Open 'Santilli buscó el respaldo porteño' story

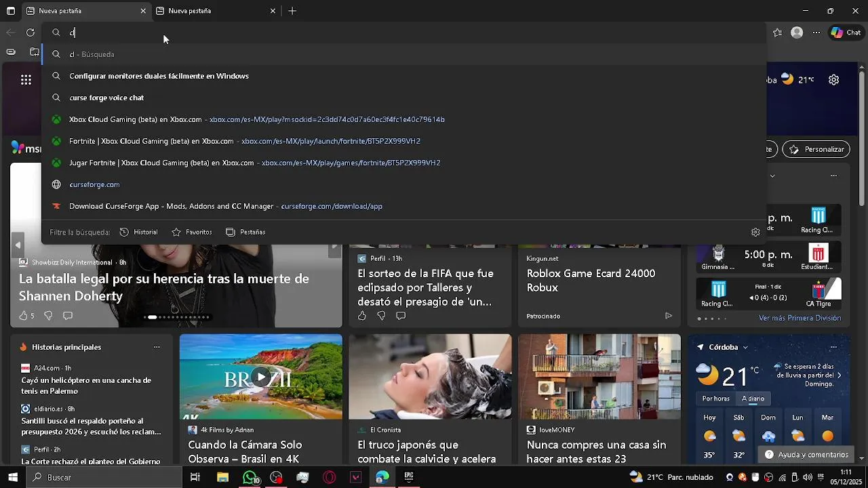tap(91, 426)
